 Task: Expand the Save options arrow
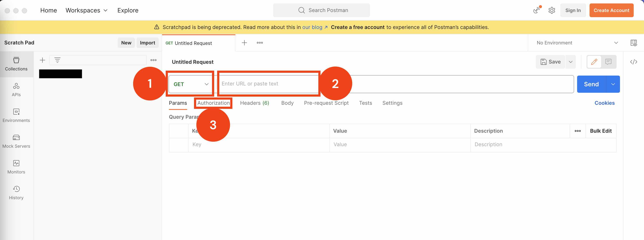(x=570, y=62)
